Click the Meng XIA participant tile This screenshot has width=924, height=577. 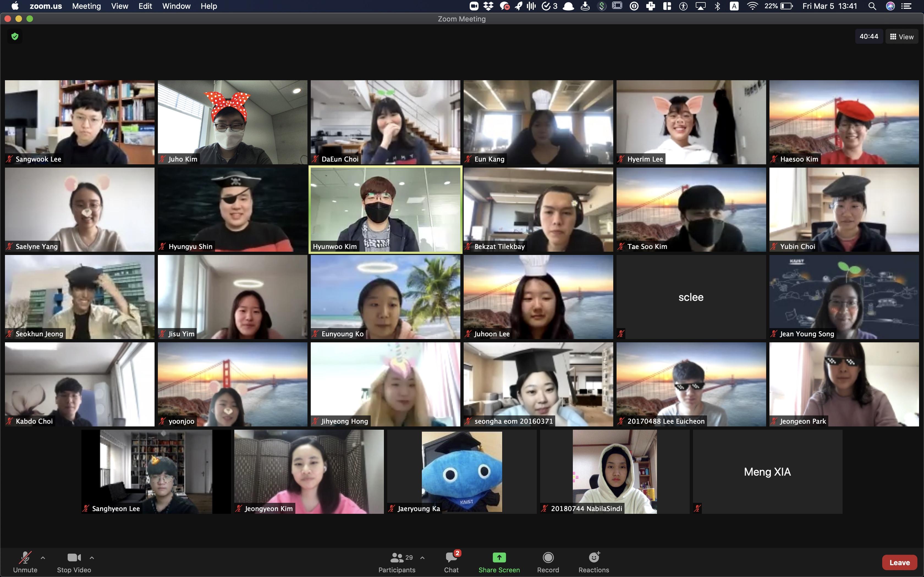click(767, 472)
